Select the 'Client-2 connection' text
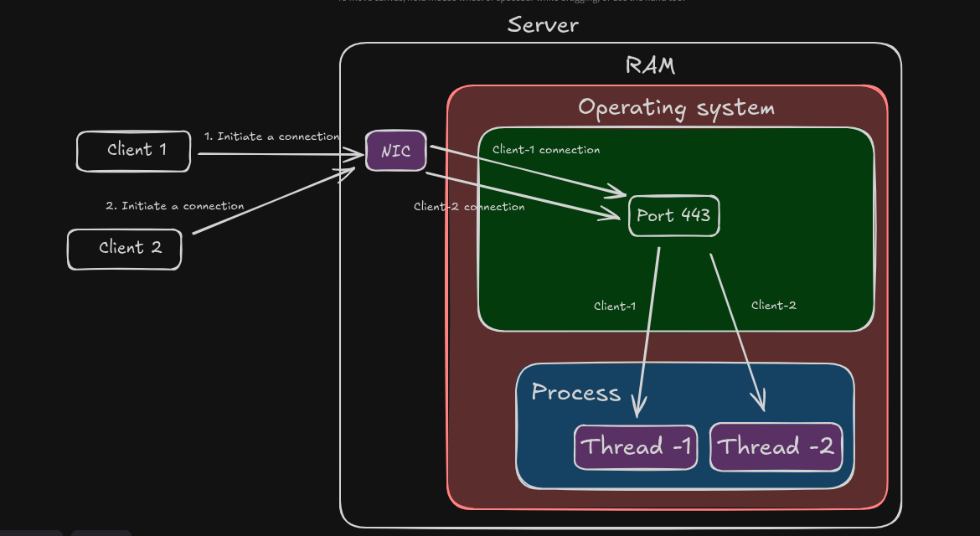Viewport: 980px width, 536px height. click(469, 207)
